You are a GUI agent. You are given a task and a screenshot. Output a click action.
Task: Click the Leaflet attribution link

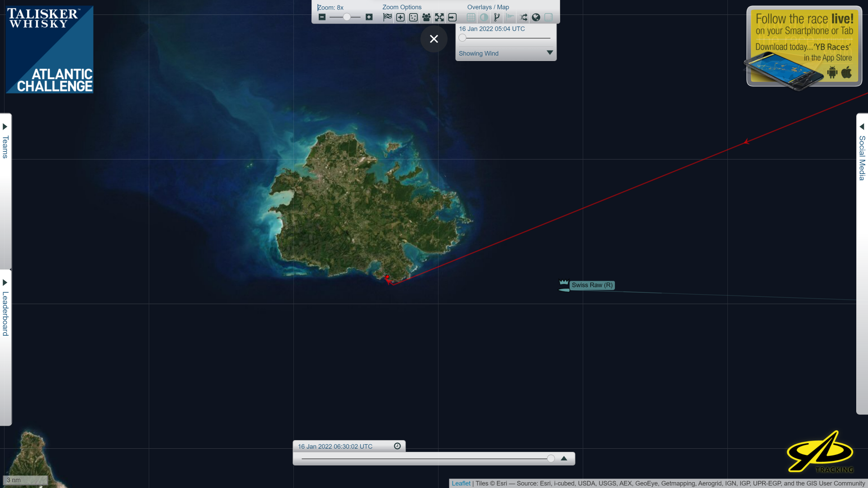461,483
